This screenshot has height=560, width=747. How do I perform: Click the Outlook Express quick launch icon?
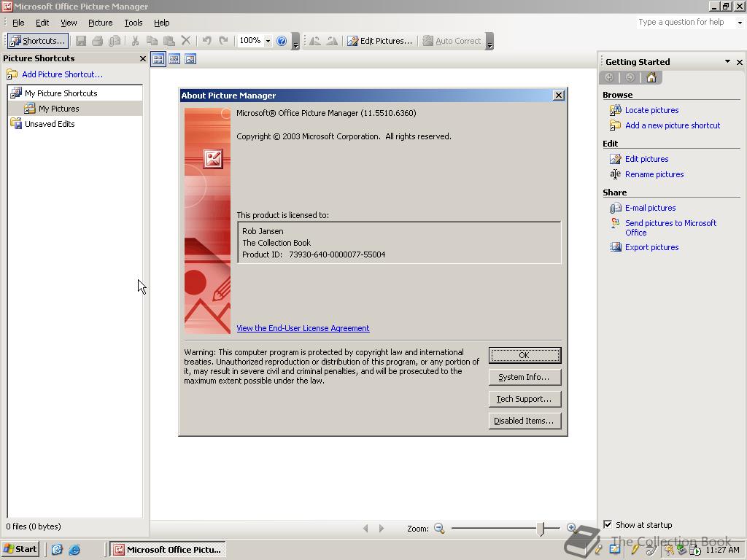[57, 550]
